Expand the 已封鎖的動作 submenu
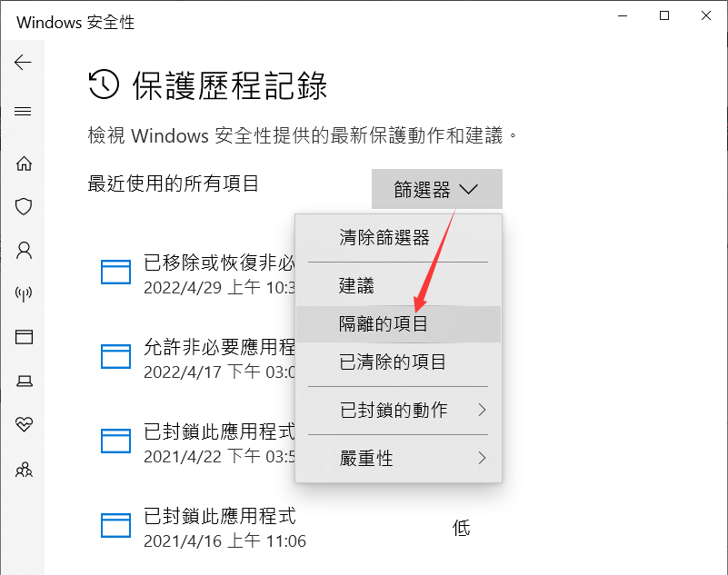Screen dimensions: 728x575 pyautogui.click(x=398, y=411)
